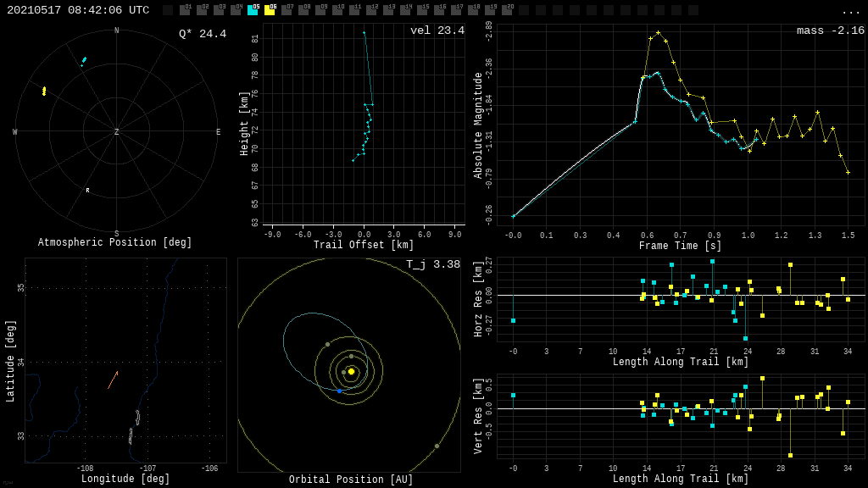
Task: Select the gray station 10 box
Action: (337, 10)
